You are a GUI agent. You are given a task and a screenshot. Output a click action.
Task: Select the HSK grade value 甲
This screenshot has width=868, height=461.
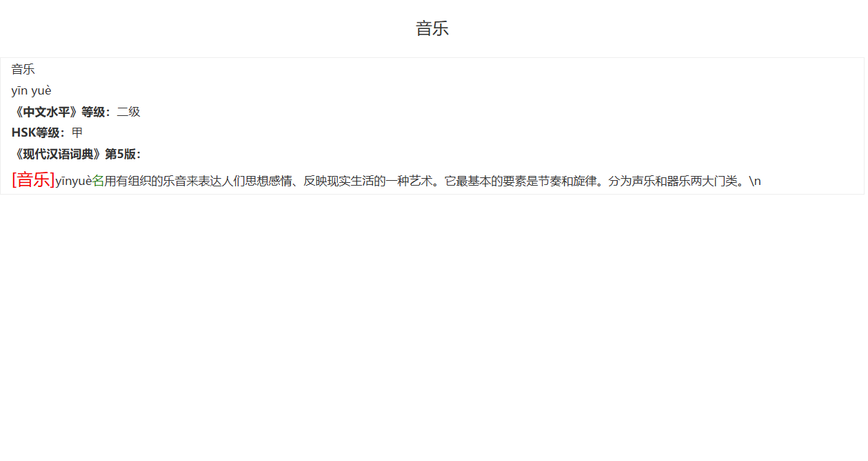pos(77,133)
